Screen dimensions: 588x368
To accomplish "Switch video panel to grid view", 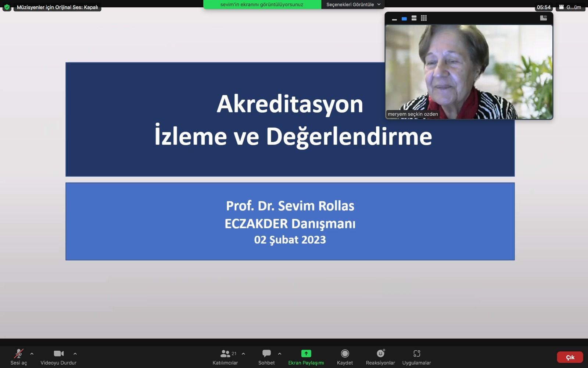I will coord(424,18).
